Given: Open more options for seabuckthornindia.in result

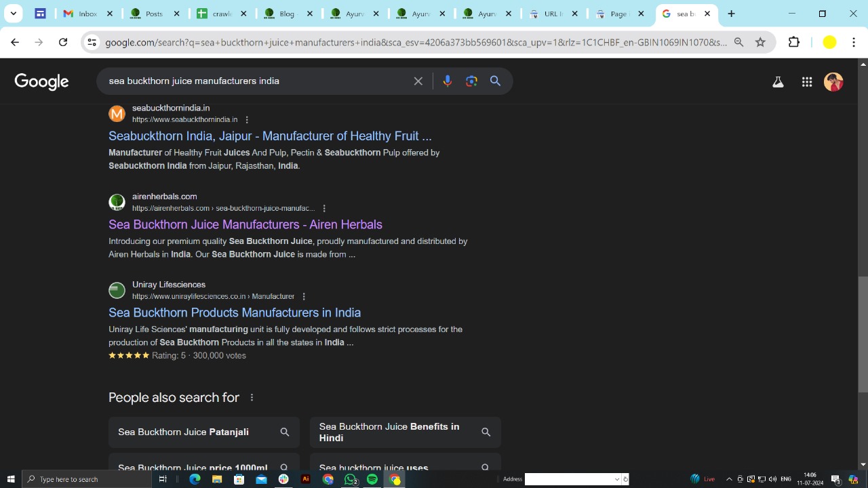Looking at the screenshot, I should (x=247, y=120).
